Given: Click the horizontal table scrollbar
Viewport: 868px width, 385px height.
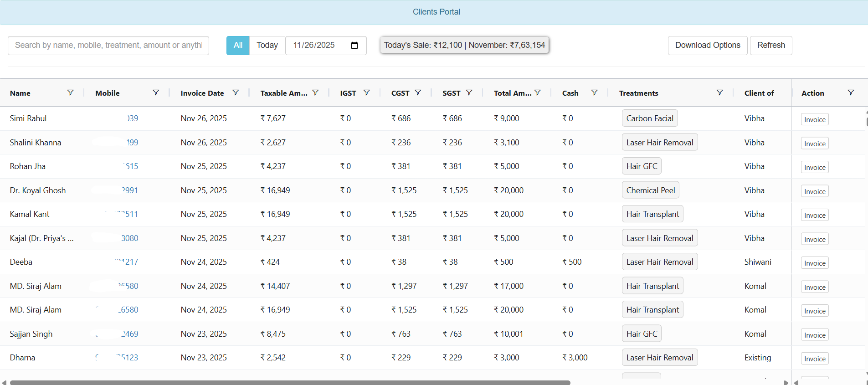Looking at the screenshot, I should click(x=290, y=382).
